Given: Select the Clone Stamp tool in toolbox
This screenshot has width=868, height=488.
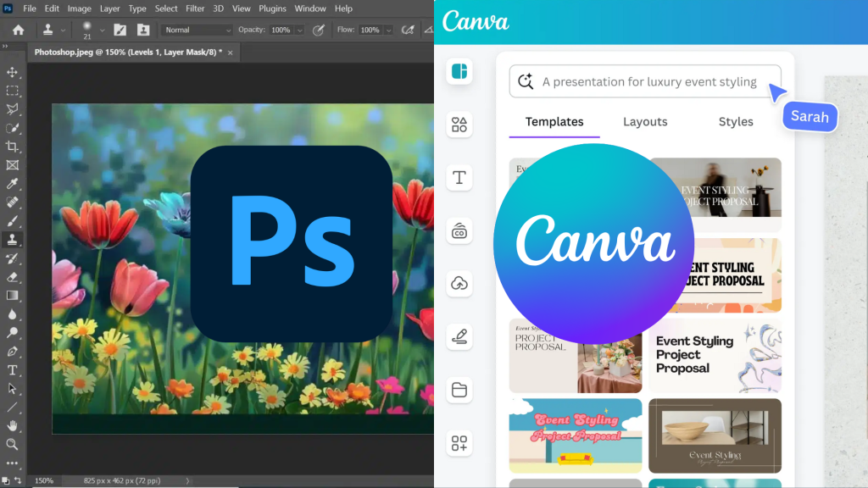Looking at the screenshot, I should click(12, 240).
